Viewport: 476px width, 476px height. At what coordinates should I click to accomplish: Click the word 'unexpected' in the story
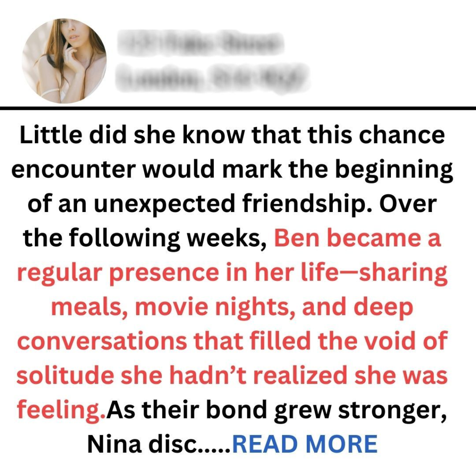165,204
